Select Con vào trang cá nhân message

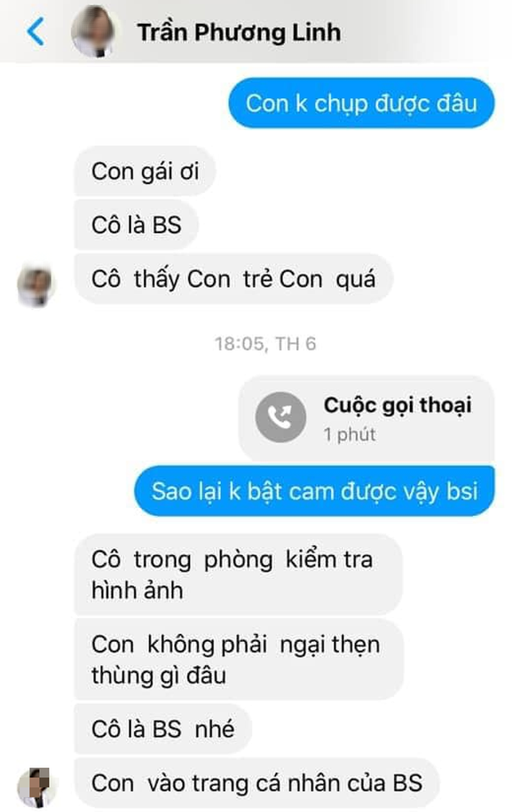coord(257,783)
